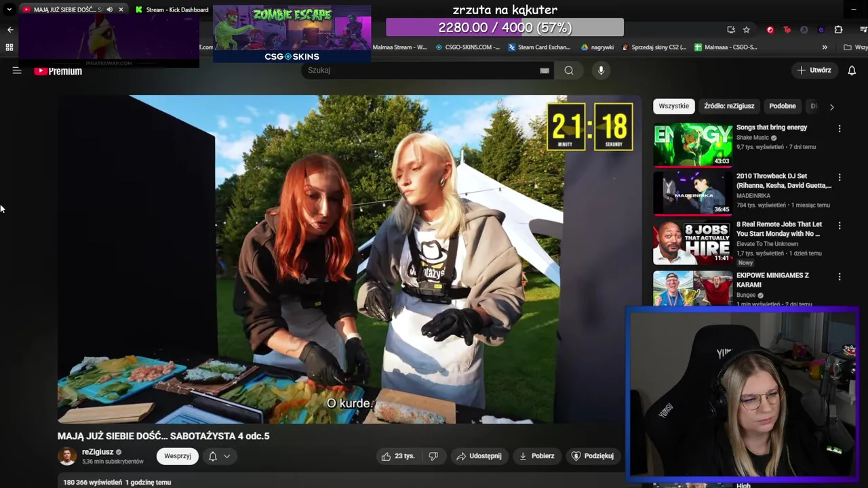Image resolution: width=868 pixels, height=488 pixels.
Task: Click the Podziękuj thanks button
Action: point(593,456)
